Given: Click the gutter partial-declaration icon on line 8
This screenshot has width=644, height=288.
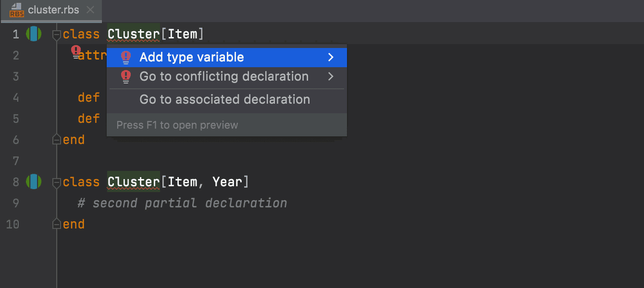Looking at the screenshot, I should [34, 182].
